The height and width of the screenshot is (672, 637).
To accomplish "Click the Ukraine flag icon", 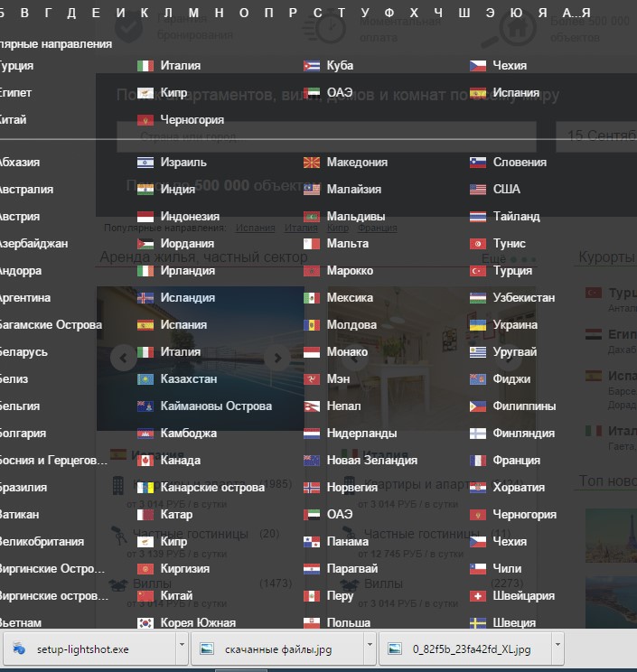I will pos(478,325).
